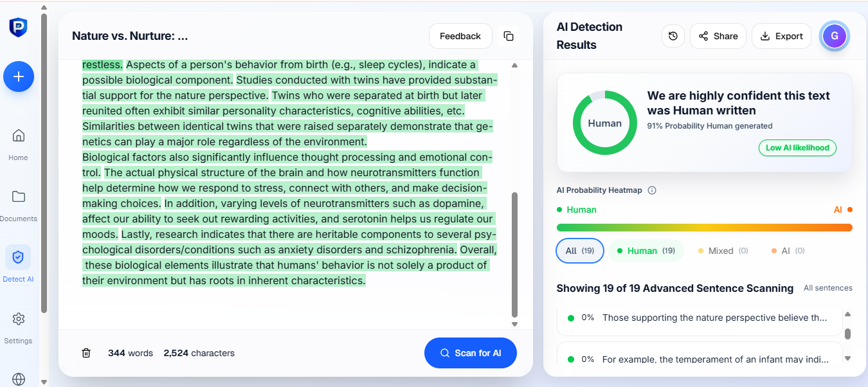
Task: Open the sentence 'Those supporting the nature perspective'
Action: tap(700, 318)
